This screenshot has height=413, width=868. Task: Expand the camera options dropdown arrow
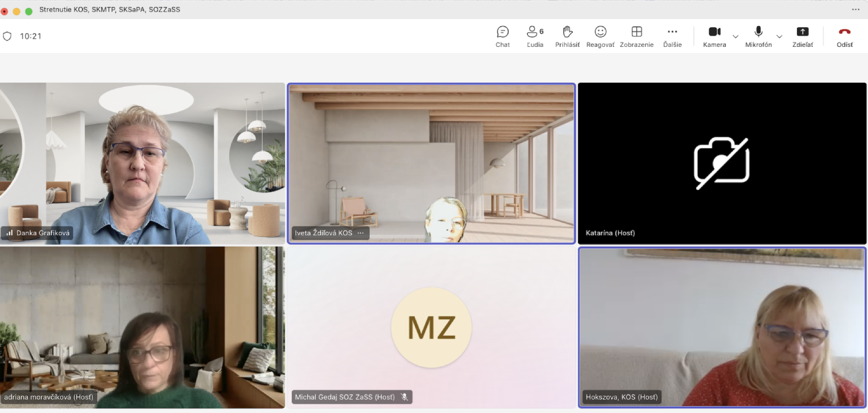(x=735, y=36)
